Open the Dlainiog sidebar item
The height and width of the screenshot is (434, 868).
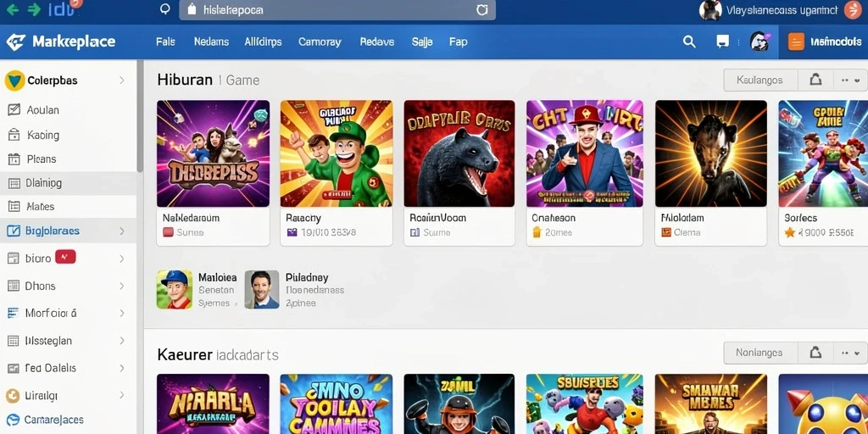(68, 183)
